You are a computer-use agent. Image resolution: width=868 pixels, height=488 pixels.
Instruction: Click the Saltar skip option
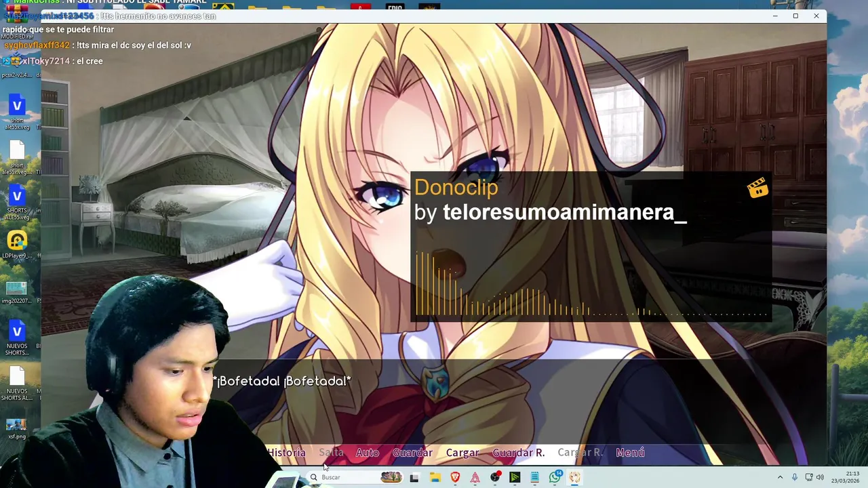tap(332, 453)
